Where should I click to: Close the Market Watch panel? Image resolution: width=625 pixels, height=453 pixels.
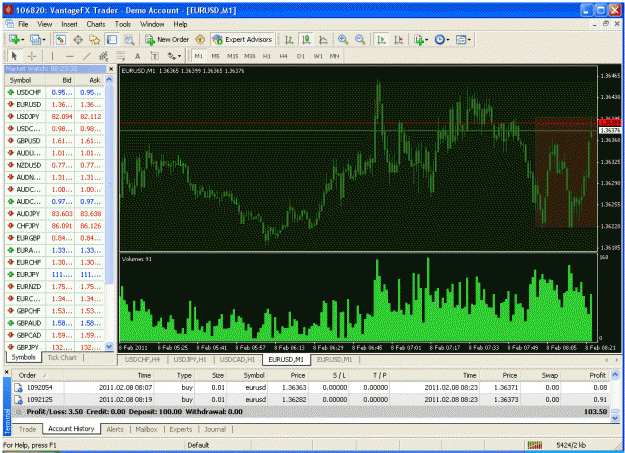tap(111, 69)
